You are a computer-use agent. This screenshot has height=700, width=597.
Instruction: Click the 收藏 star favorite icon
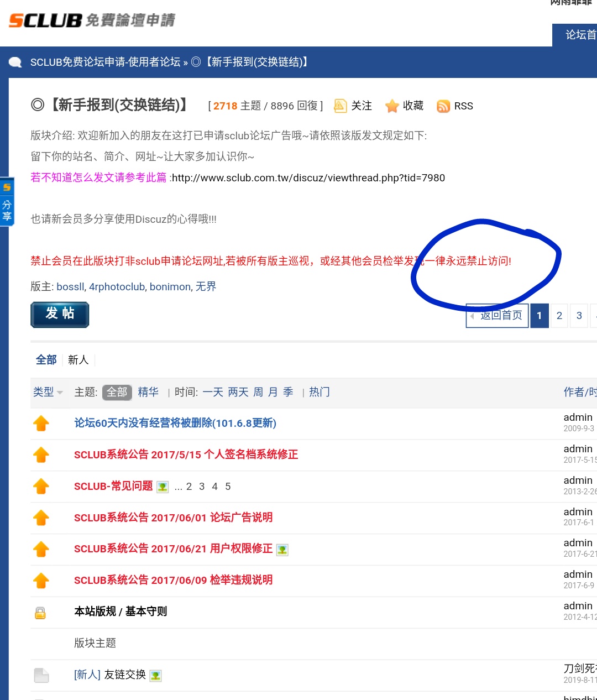coord(392,106)
